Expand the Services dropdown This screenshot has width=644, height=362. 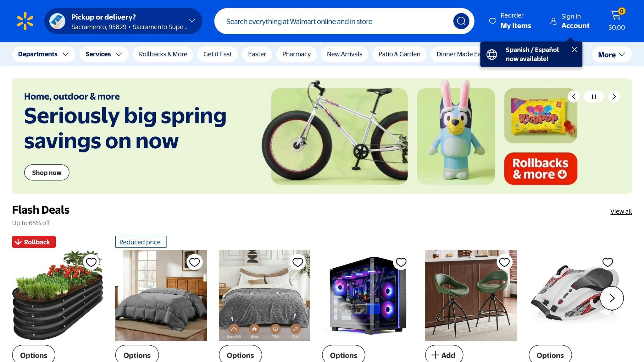pos(104,54)
